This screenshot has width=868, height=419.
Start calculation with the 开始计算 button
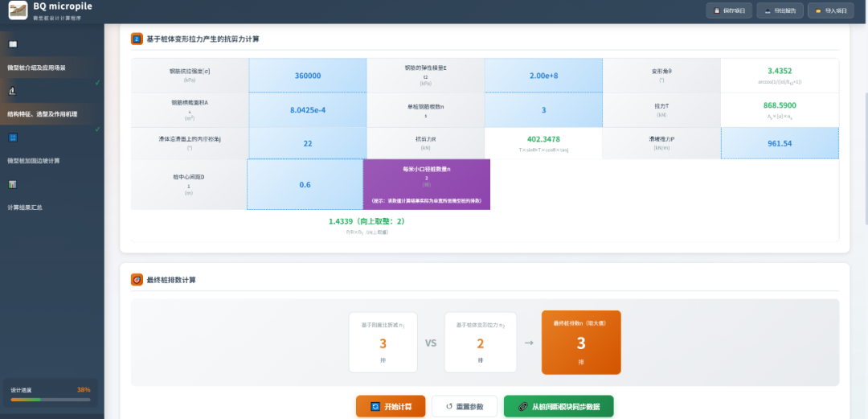[391, 406]
